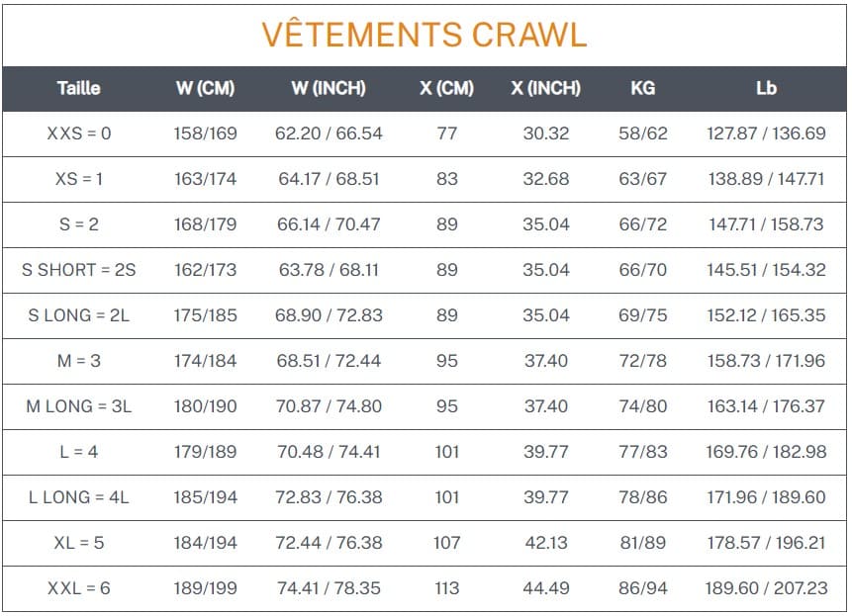Click the S SHORT = 2S row label

tap(79, 270)
